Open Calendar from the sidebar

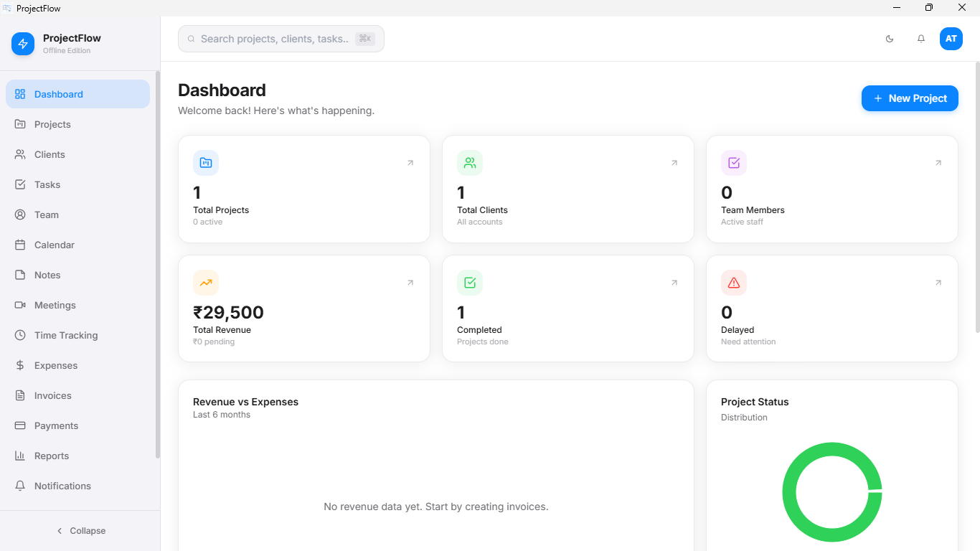coord(77,245)
